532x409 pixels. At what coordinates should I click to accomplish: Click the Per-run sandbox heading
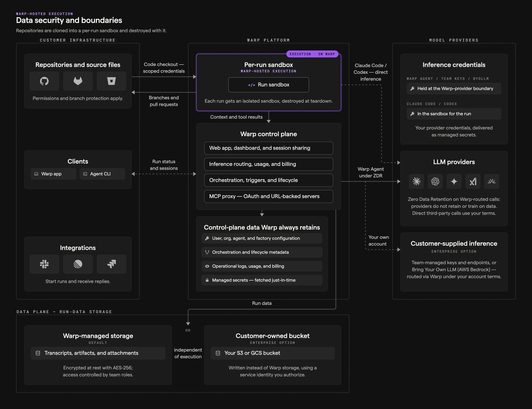pos(268,65)
